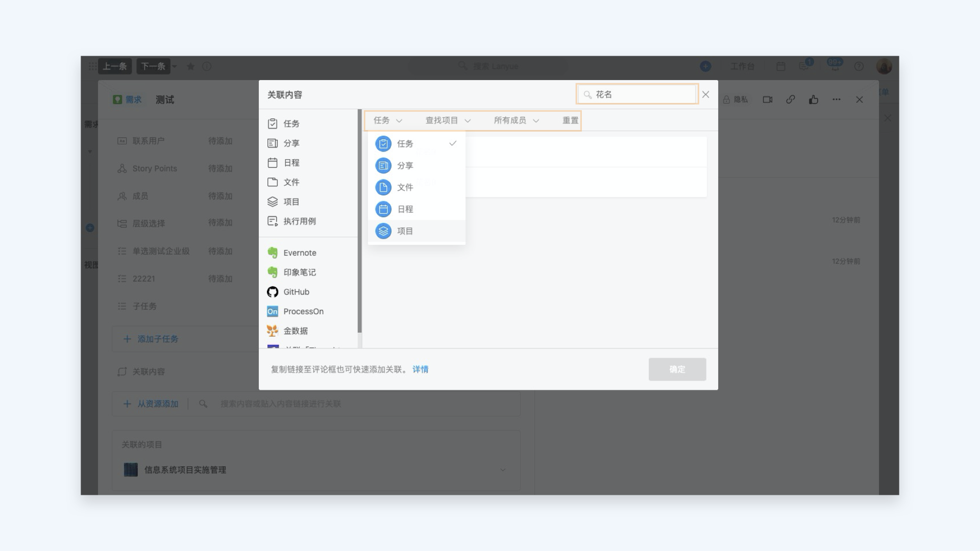Screen dimensions: 980x551
Task: Click 从资源添加 link
Action: 151,404
